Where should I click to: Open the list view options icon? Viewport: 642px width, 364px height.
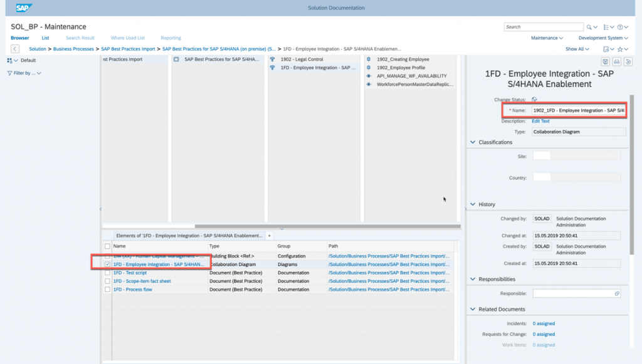coord(606,27)
